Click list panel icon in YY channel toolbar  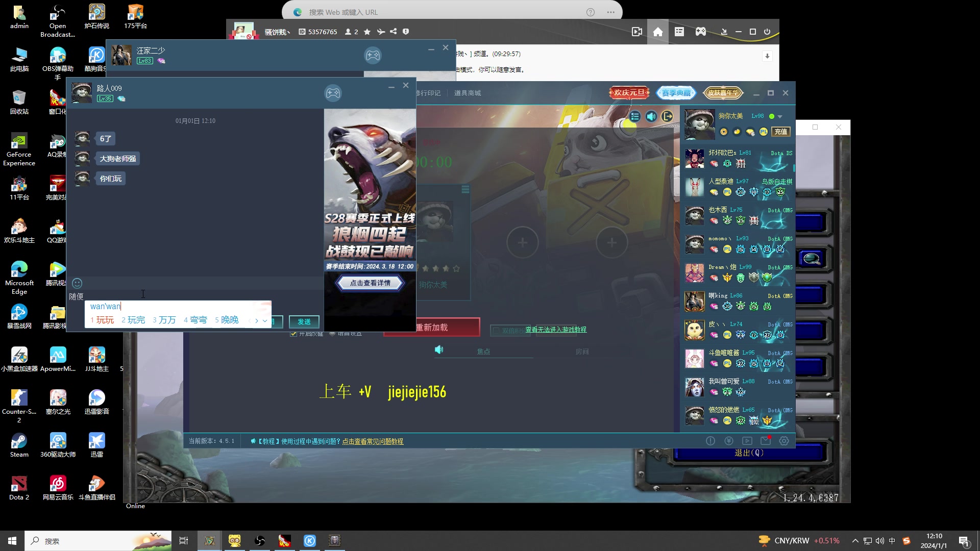tap(679, 32)
